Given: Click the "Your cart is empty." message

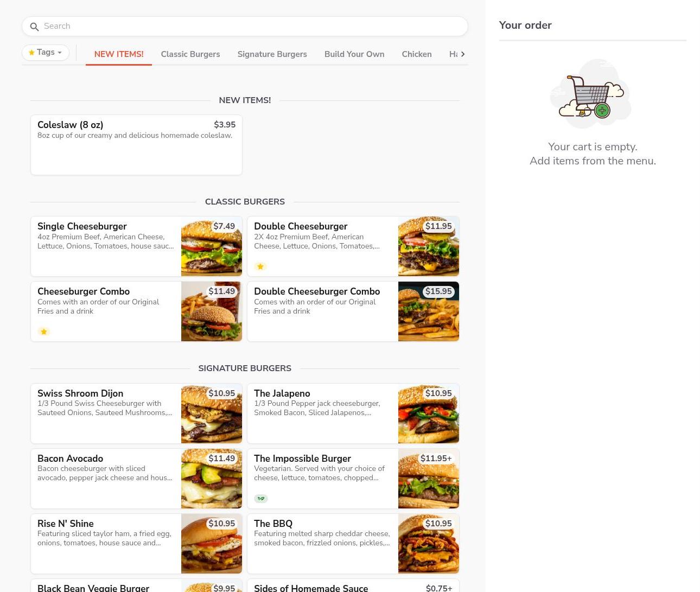Looking at the screenshot, I should point(593,147).
